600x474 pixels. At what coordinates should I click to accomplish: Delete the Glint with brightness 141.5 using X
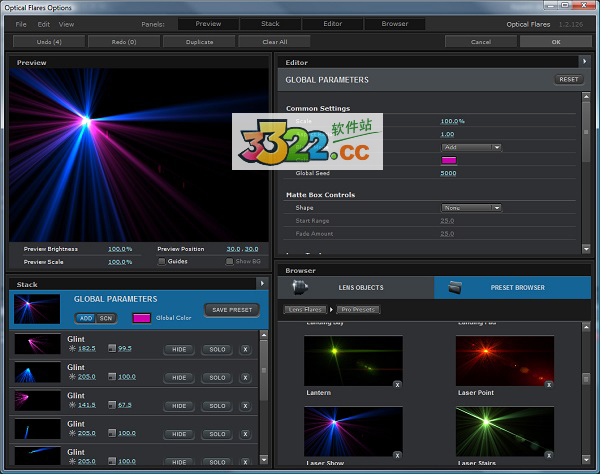(245, 406)
